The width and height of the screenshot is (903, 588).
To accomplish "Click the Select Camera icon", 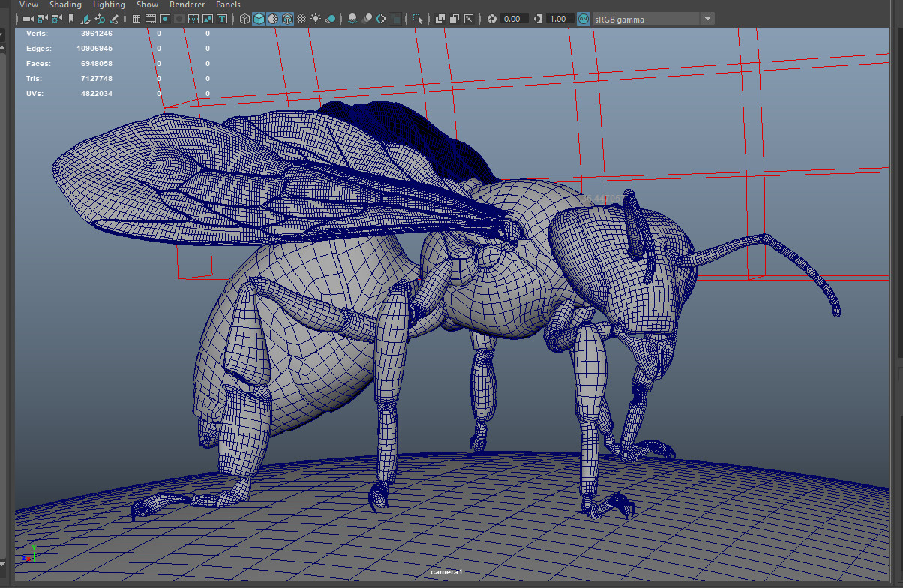I will click(28, 19).
